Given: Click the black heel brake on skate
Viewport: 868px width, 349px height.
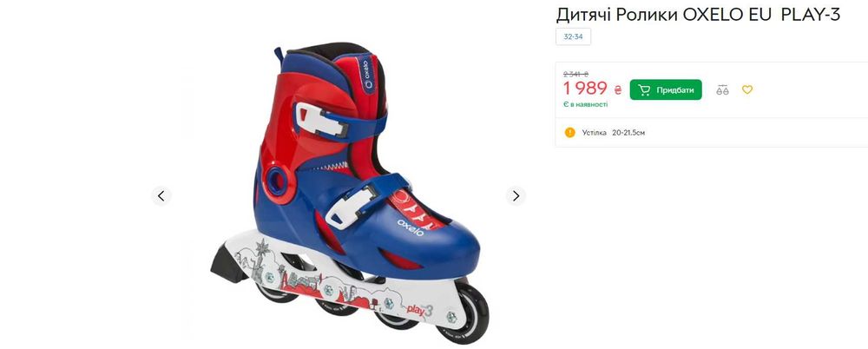Looking at the screenshot, I should coord(228,265).
